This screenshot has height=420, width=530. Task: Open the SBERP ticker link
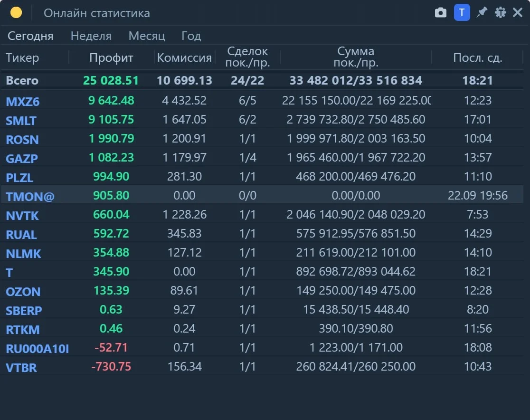click(x=24, y=310)
